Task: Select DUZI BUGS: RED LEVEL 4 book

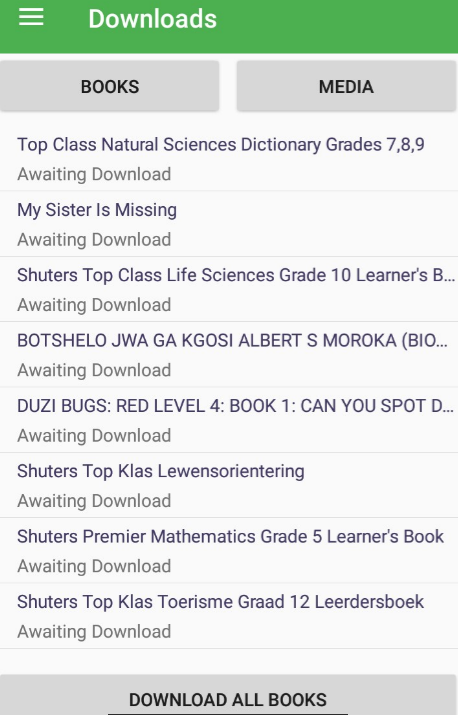Action: click(235, 406)
